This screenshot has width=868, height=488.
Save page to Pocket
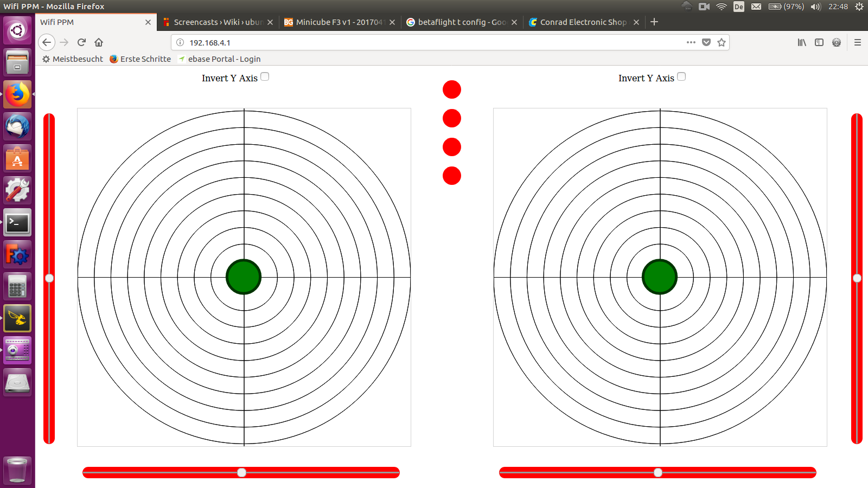click(706, 42)
